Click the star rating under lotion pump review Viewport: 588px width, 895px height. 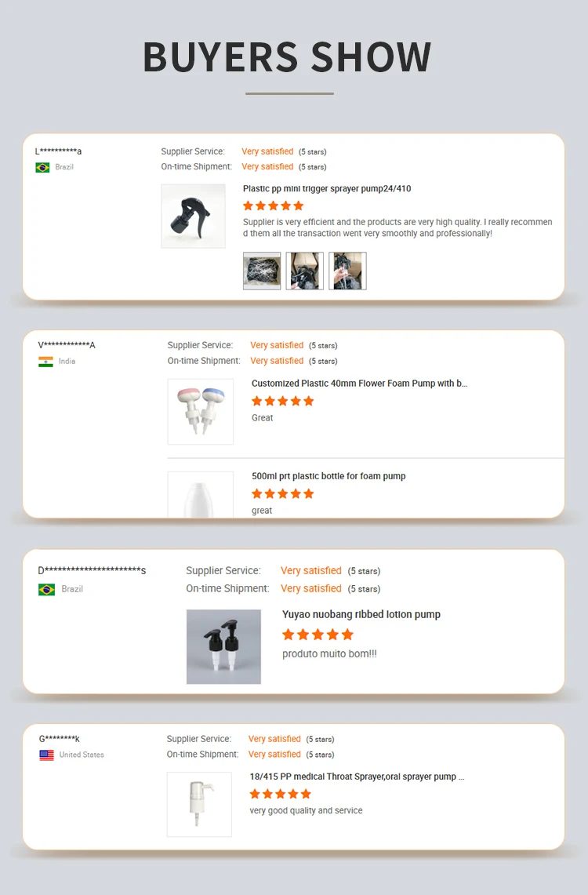click(x=318, y=635)
